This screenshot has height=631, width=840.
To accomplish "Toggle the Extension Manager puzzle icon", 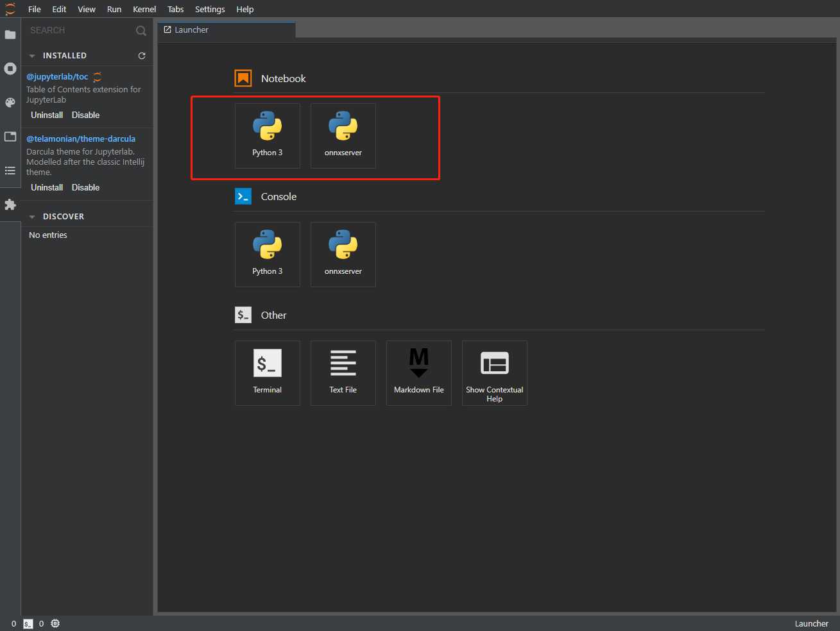I will pyautogui.click(x=10, y=205).
